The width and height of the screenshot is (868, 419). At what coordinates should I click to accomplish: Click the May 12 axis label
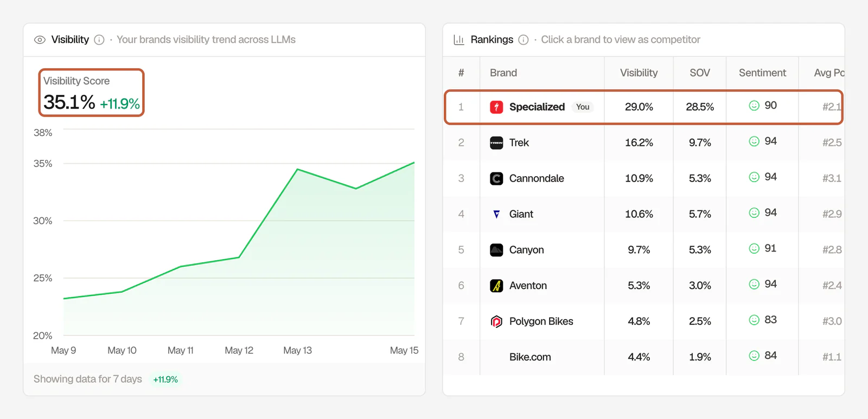click(239, 350)
